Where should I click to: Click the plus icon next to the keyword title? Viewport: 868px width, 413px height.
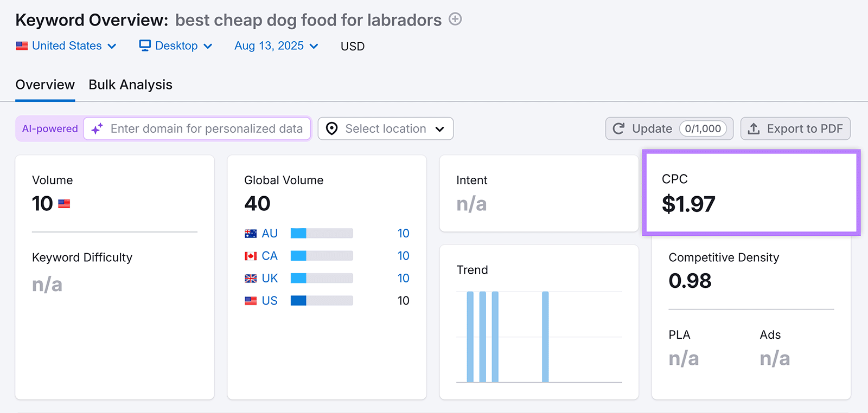[x=456, y=20]
